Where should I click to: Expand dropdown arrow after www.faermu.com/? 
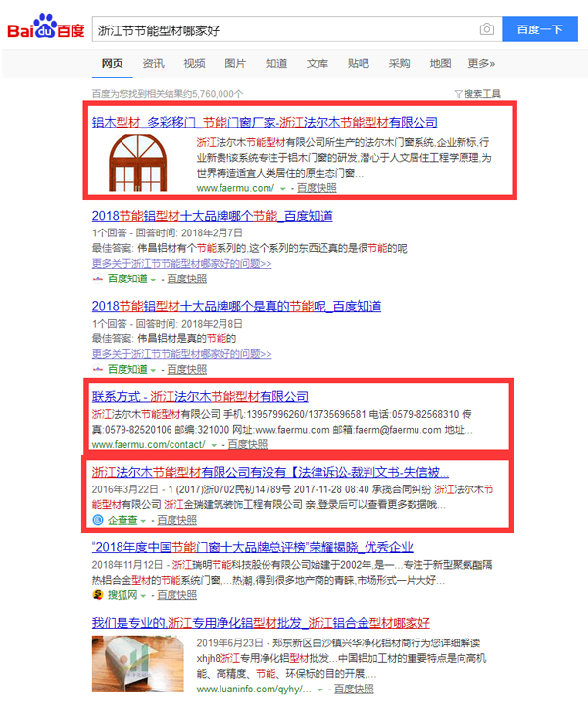(283, 188)
